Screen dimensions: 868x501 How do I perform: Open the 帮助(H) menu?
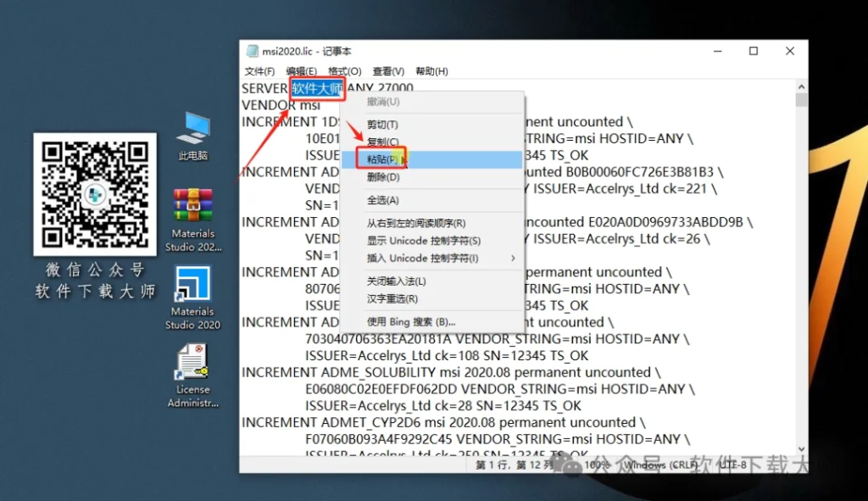pyautogui.click(x=432, y=71)
